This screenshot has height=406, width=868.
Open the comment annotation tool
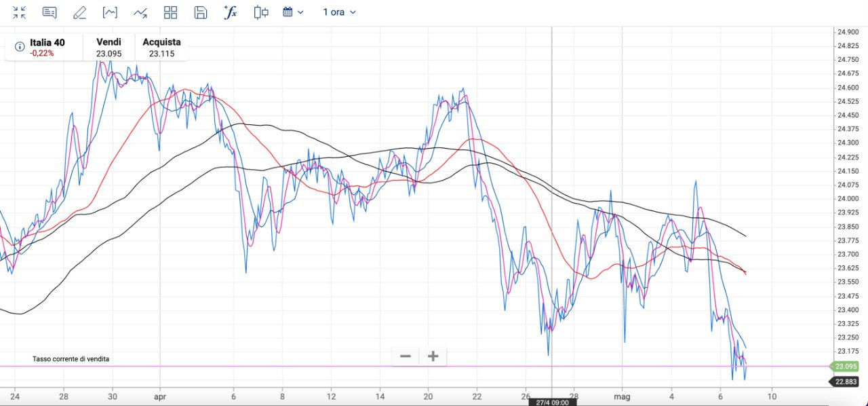tap(50, 12)
